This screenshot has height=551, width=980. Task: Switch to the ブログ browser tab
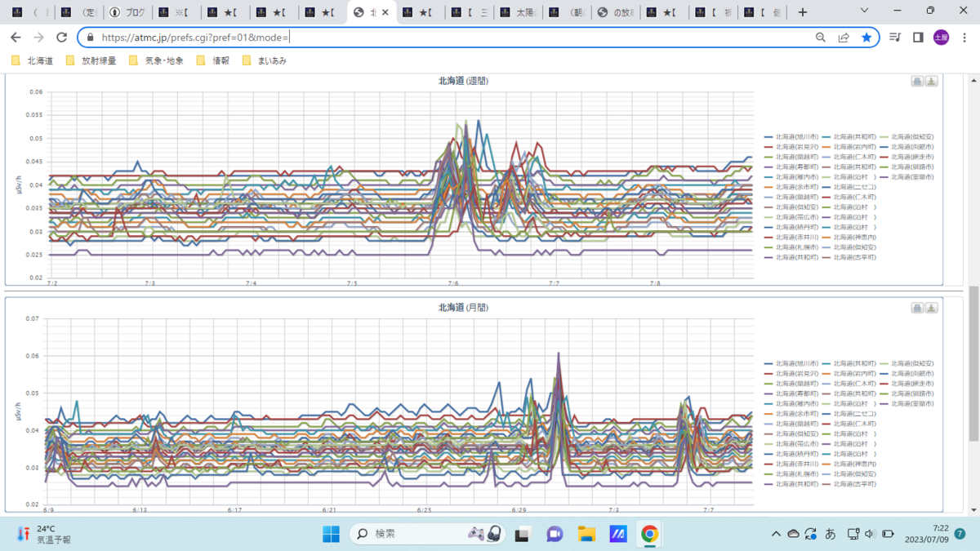coord(129,12)
